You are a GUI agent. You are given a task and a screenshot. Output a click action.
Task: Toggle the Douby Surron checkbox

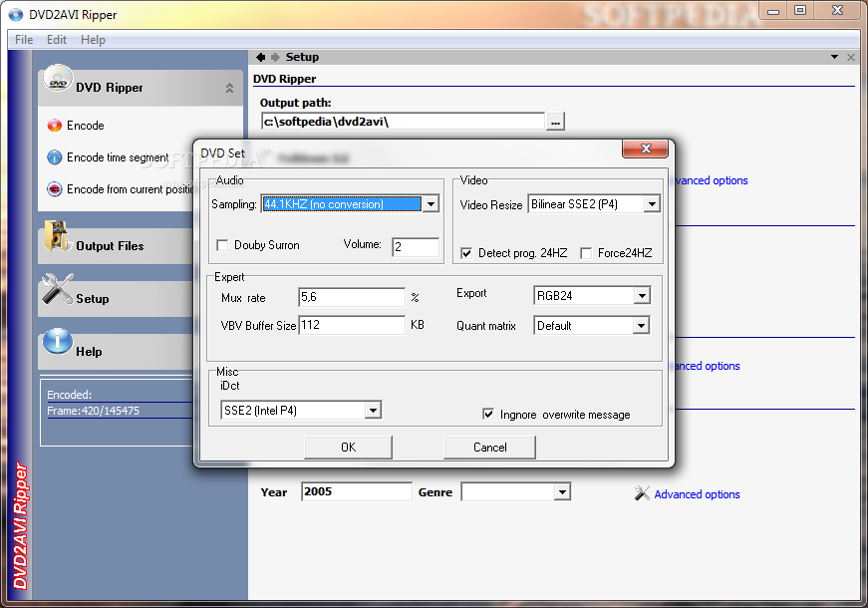click(222, 245)
